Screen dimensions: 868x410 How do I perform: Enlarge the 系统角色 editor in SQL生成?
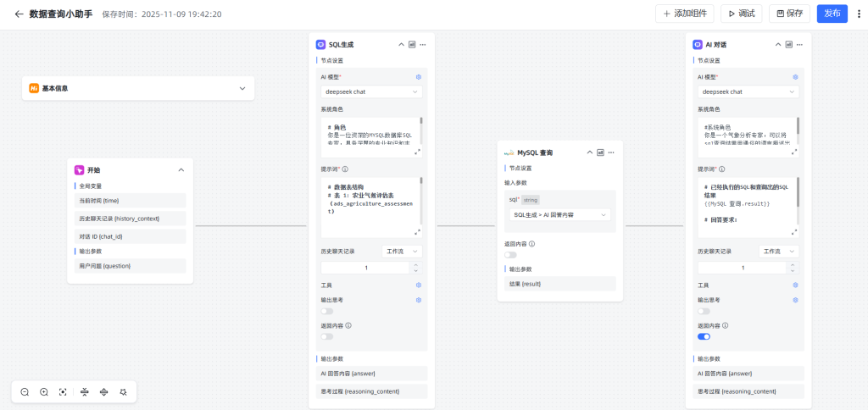click(x=417, y=152)
